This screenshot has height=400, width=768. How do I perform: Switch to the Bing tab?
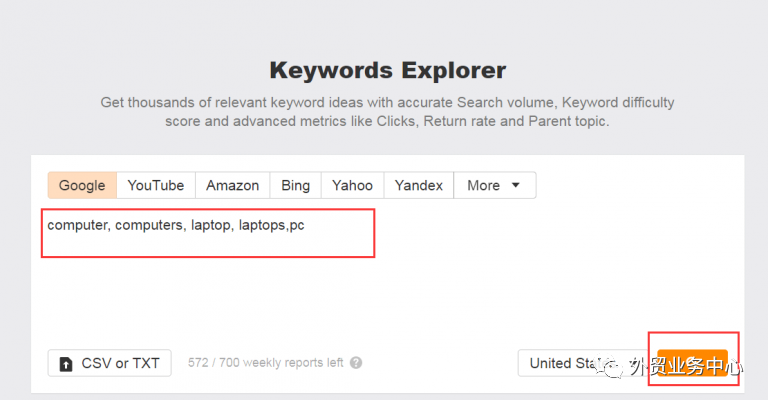tap(295, 185)
